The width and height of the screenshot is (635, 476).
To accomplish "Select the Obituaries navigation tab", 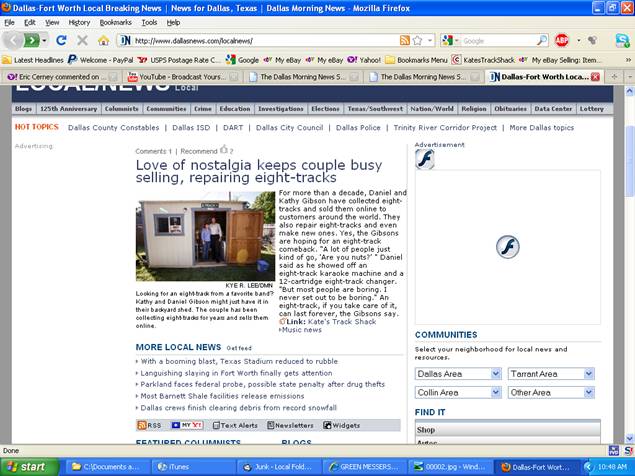I will pos(510,108).
